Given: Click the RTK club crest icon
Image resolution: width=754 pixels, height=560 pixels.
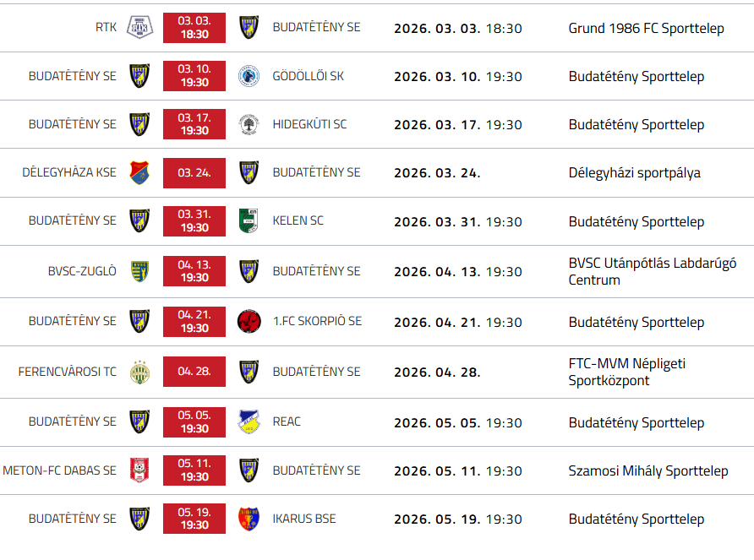Looking at the screenshot, I should point(140,27).
